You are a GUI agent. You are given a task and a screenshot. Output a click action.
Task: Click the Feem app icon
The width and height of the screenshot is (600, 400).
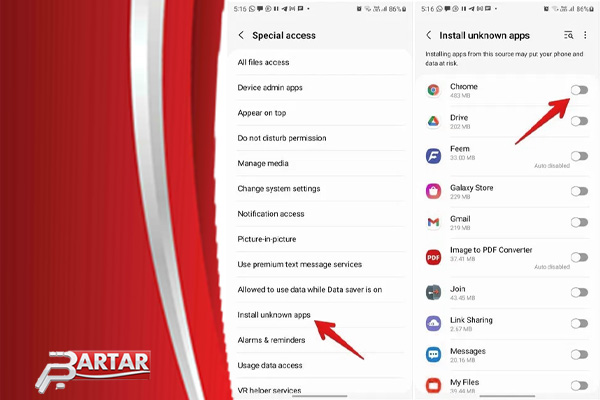pos(433,155)
